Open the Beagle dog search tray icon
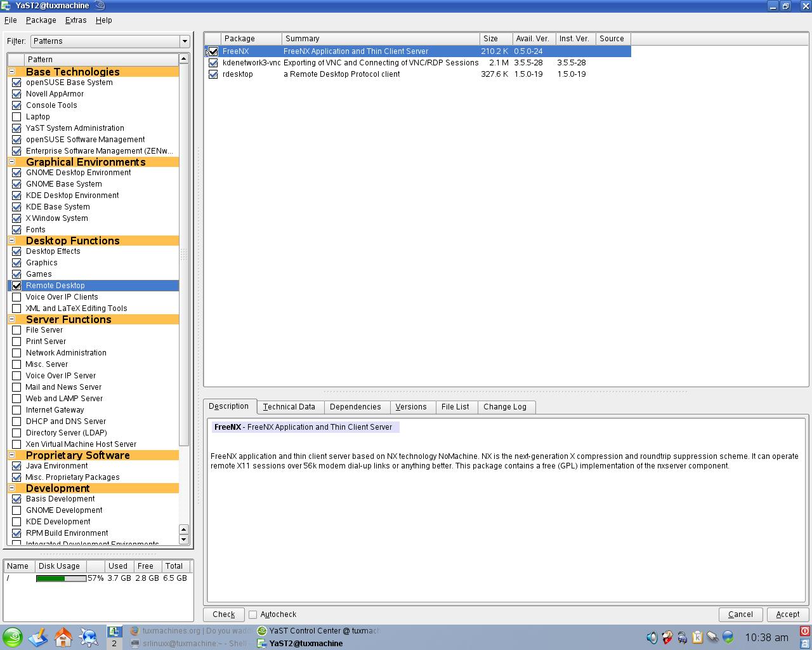This screenshot has height=650, width=812. click(x=667, y=637)
